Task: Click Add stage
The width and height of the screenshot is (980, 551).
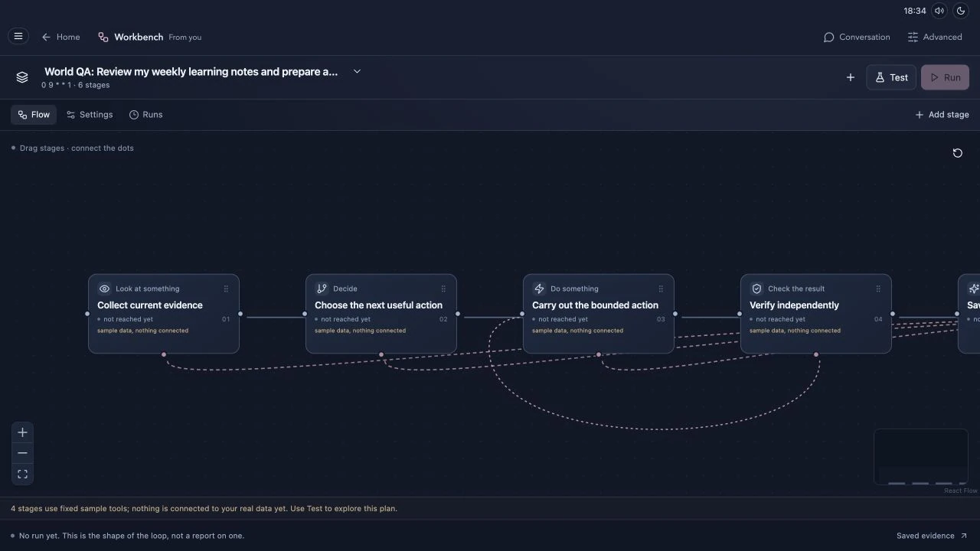Action: tap(942, 115)
